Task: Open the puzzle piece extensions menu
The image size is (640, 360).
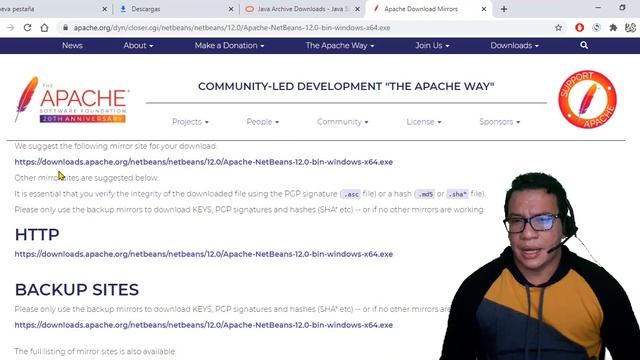Action: pos(613,28)
